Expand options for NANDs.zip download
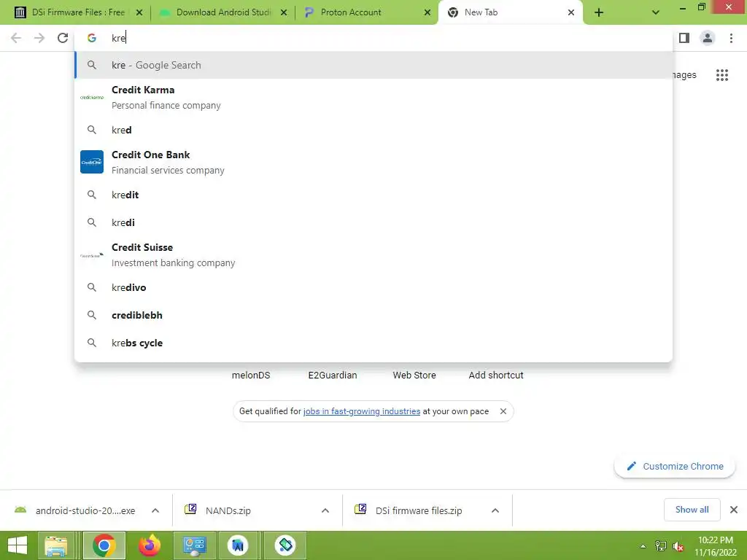This screenshot has height=560, width=747. pos(325,510)
